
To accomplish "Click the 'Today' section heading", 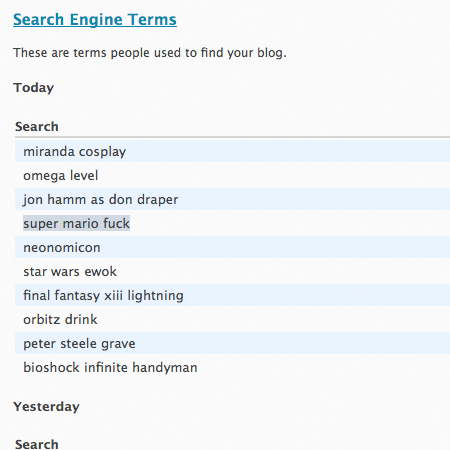I will tap(33, 88).
